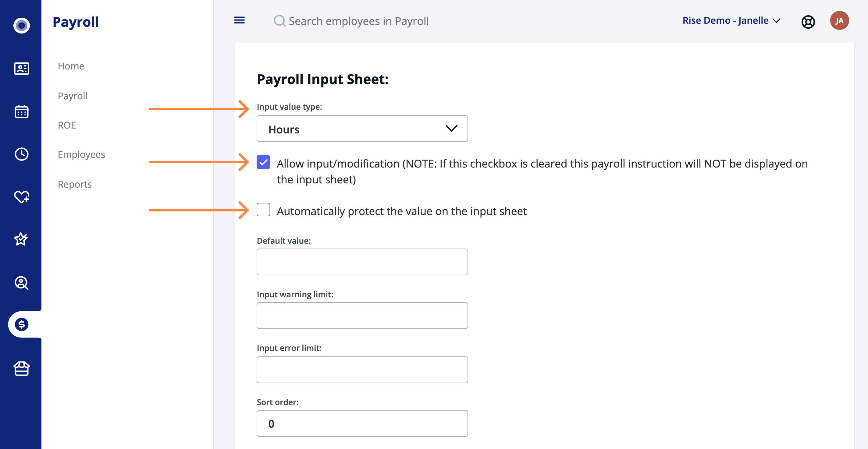Click the Rise logo icon in sidebar
This screenshot has width=868, height=449.
(x=22, y=25)
